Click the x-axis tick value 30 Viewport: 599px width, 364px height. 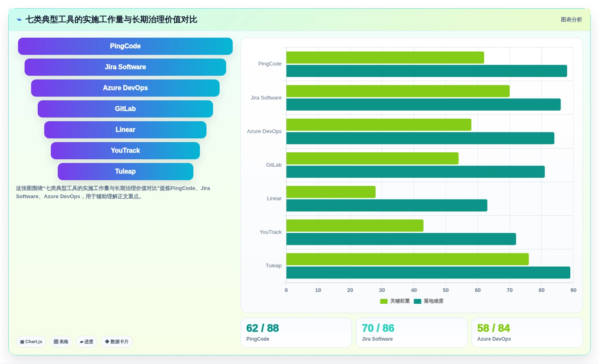click(x=382, y=290)
